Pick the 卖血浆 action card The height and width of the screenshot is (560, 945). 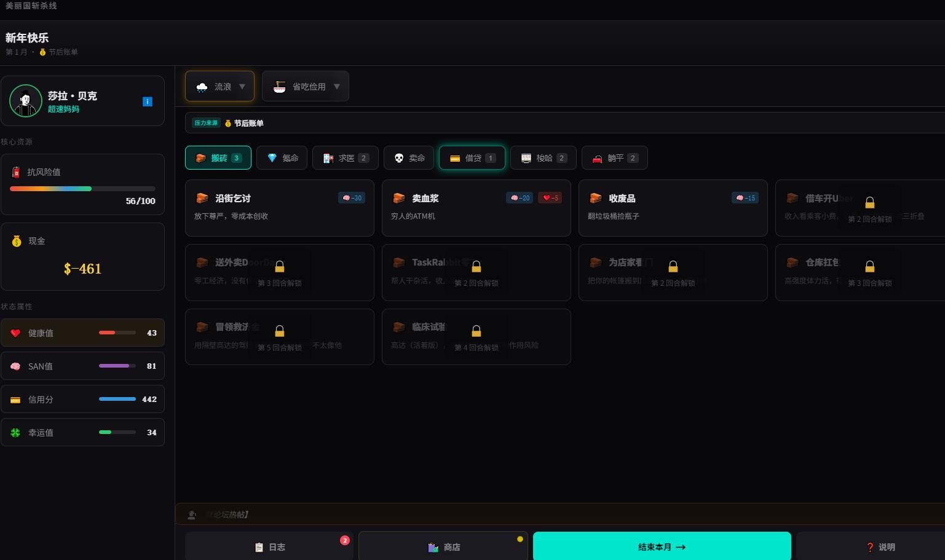tap(476, 208)
